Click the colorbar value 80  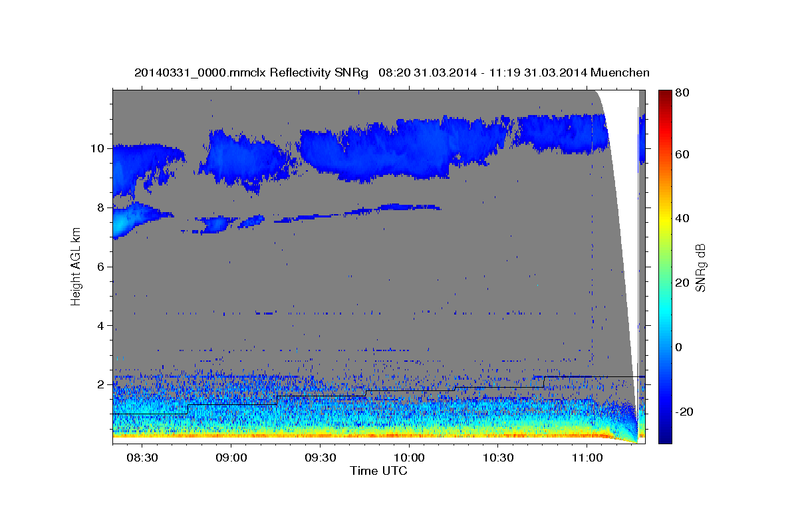pyautogui.click(x=683, y=92)
